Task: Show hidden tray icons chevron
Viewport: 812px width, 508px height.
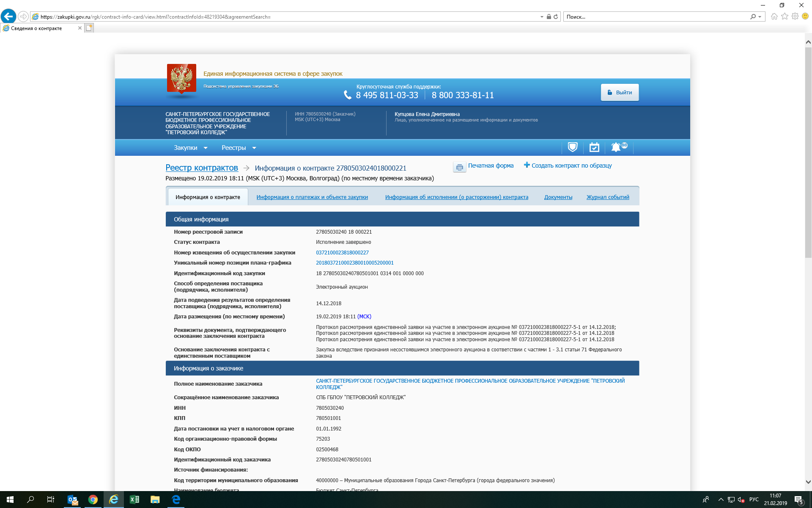Action: click(721, 500)
